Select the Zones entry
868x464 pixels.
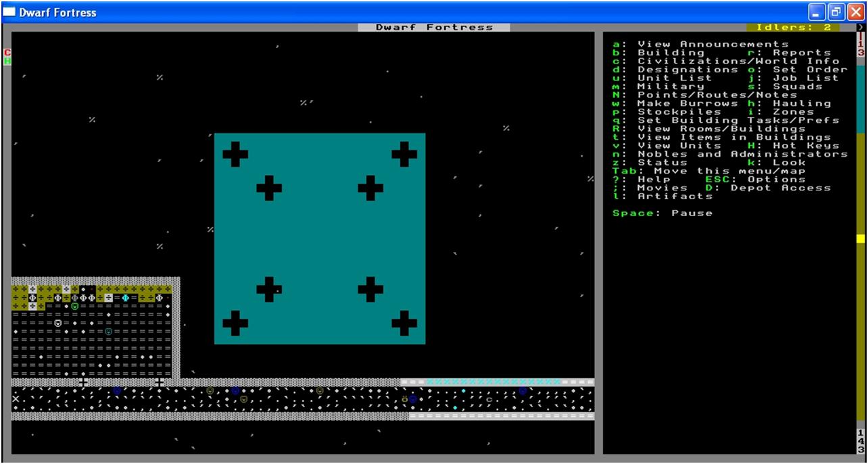pyautogui.click(x=781, y=112)
